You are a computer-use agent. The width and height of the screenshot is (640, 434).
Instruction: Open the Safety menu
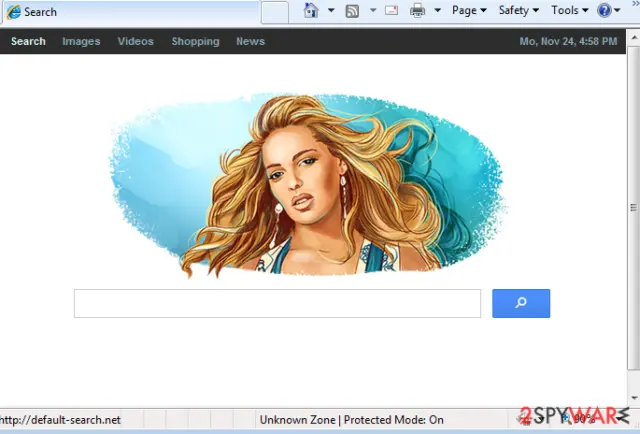(x=518, y=10)
